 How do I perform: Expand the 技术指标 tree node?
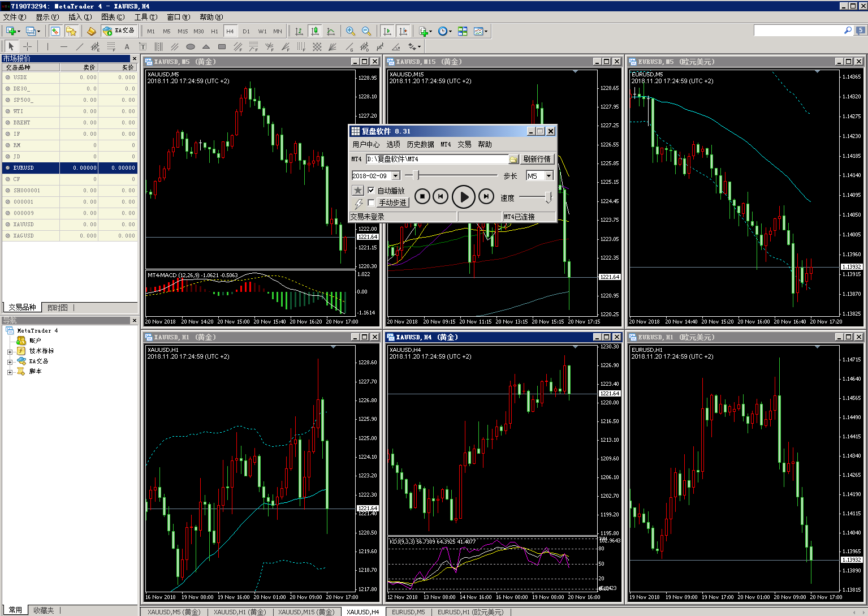click(10, 351)
